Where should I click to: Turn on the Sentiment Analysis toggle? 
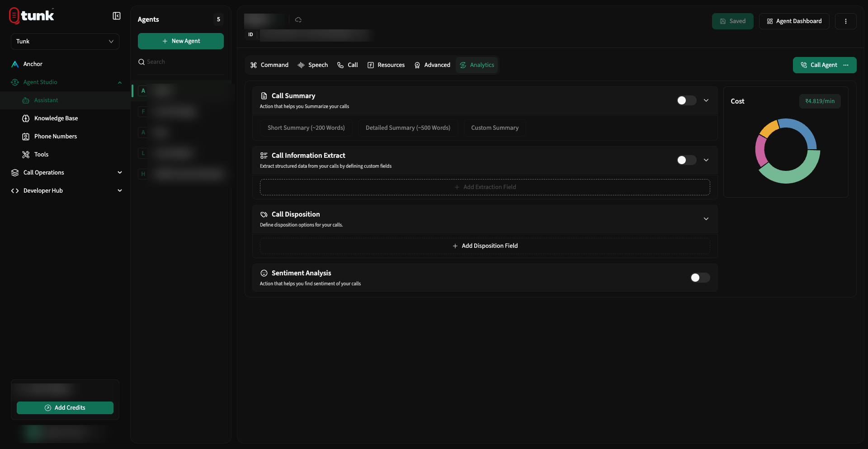pos(700,278)
